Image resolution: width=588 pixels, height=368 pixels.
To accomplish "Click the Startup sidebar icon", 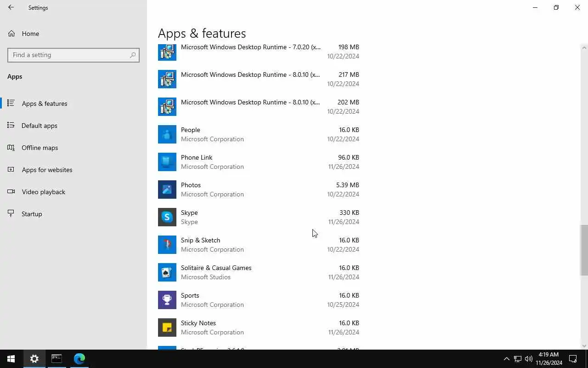I will tap(11, 213).
